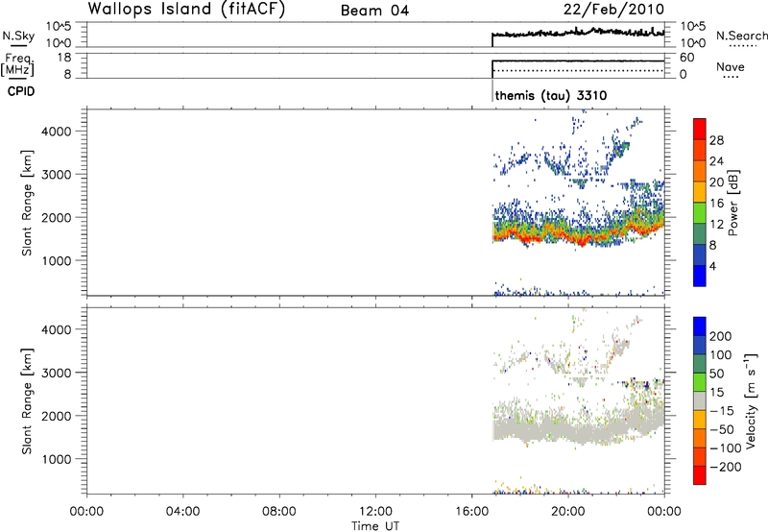Viewport: 768px width, 532px height.
Task: Click the 'Velocity [m s-1]' colorbar title
Action: click(x=751, y=401)
